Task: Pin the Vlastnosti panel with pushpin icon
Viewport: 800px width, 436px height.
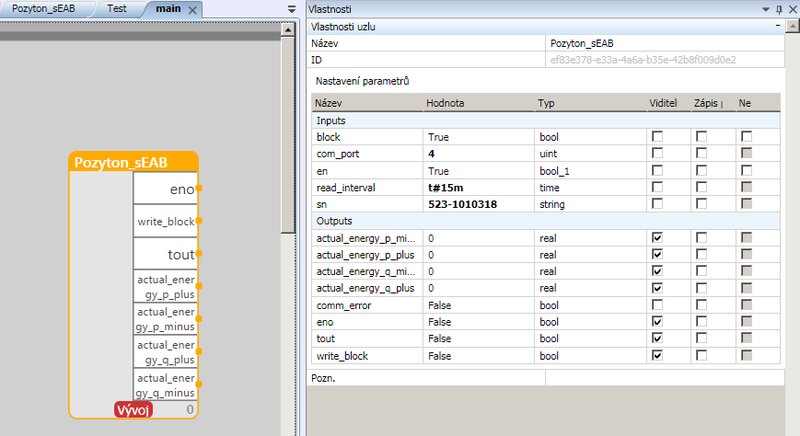Action: [x=778, y=9]
